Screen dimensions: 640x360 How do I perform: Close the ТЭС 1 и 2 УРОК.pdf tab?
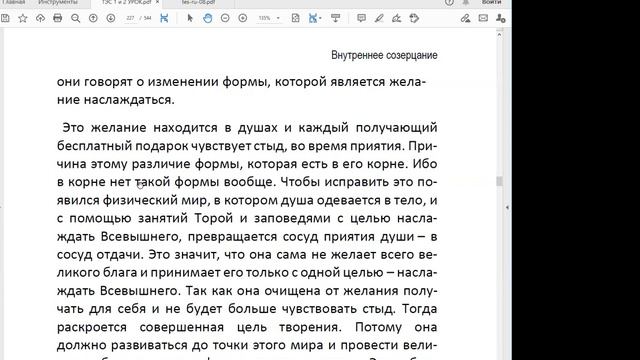[x=158, y=2]
